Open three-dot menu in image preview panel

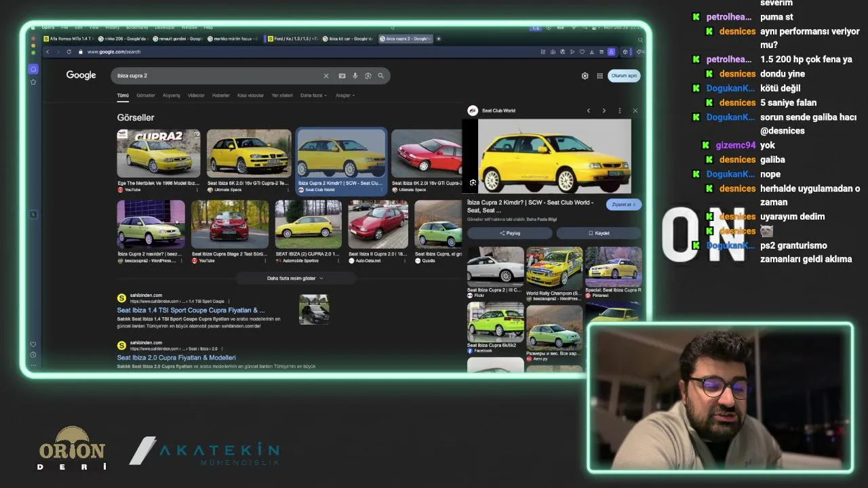[619, 110]
